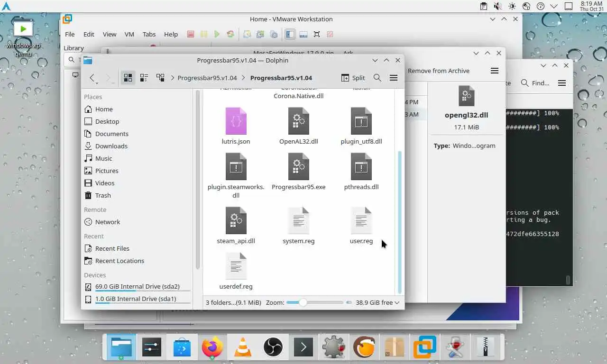Select the system.reg file
Viewport: 607px width, 364px height.
pyautogui.click(x=299, y=225)
